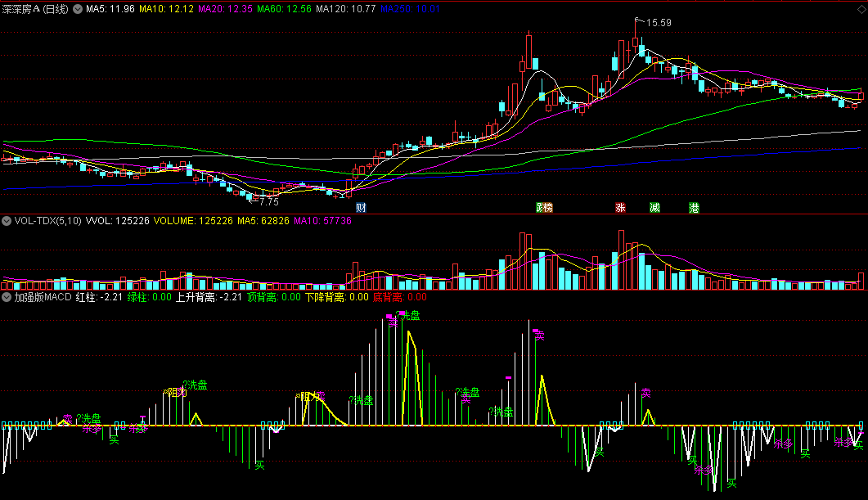This screenshot has height=500, width=868.
Task: Click the VVOL: 125226 value
Action: (117, 221)
